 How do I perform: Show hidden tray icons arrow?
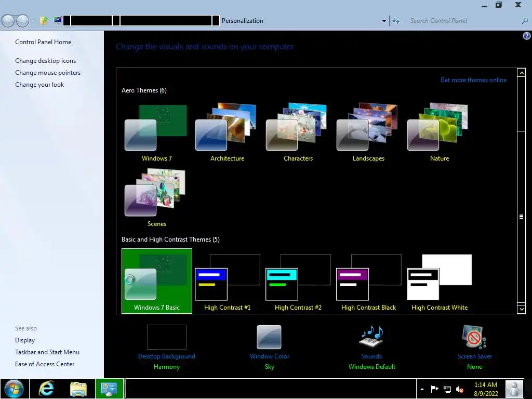coord(422,389)
